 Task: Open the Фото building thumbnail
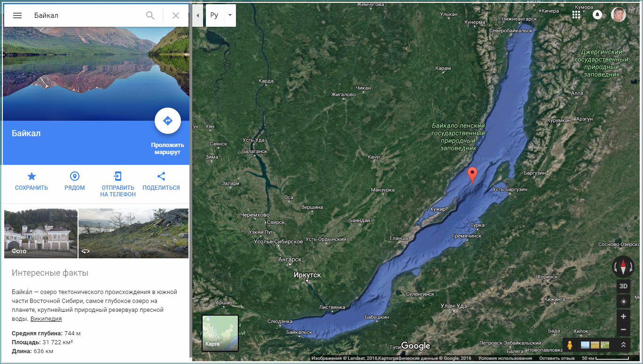(40, 233)
